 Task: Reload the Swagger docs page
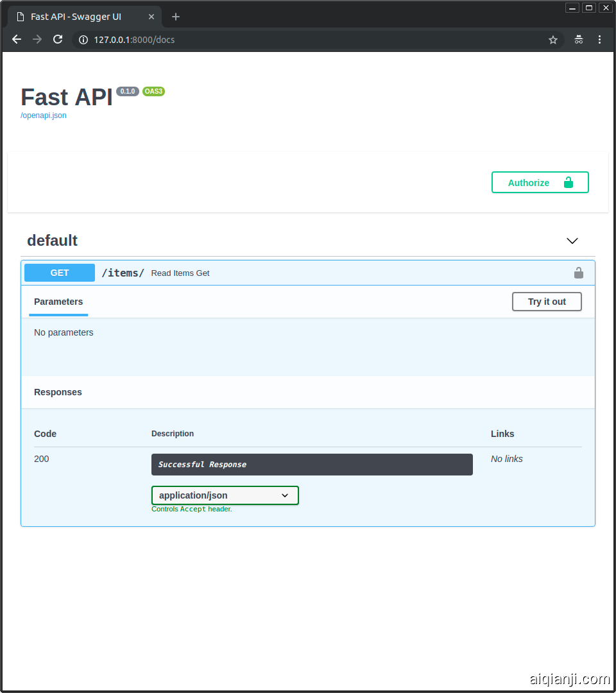click(58, 40)
